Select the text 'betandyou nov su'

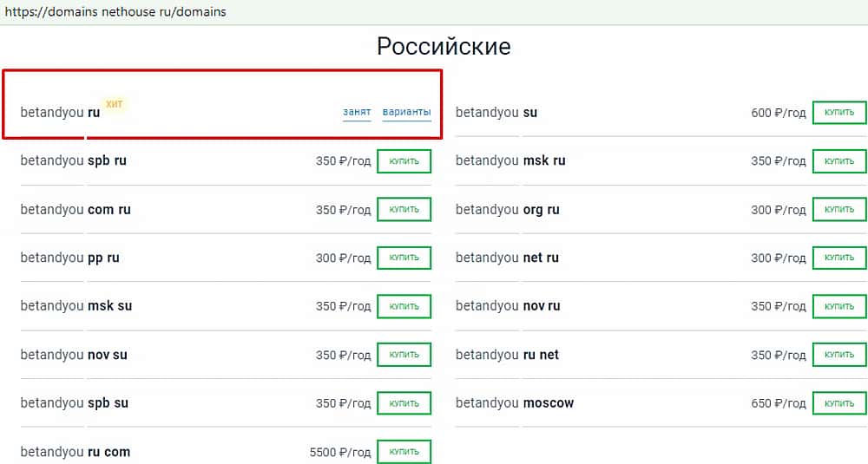pyautogui.click(x=74, y=355)
